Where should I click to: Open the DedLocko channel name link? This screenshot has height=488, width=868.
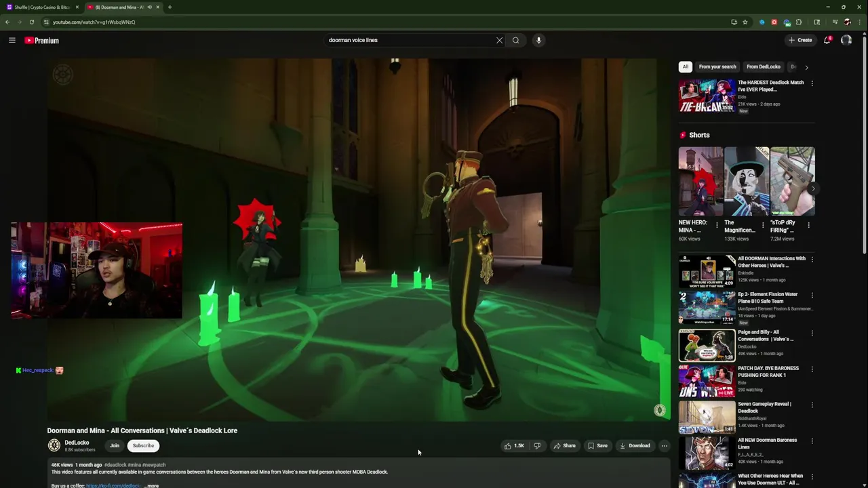point(77,443)
